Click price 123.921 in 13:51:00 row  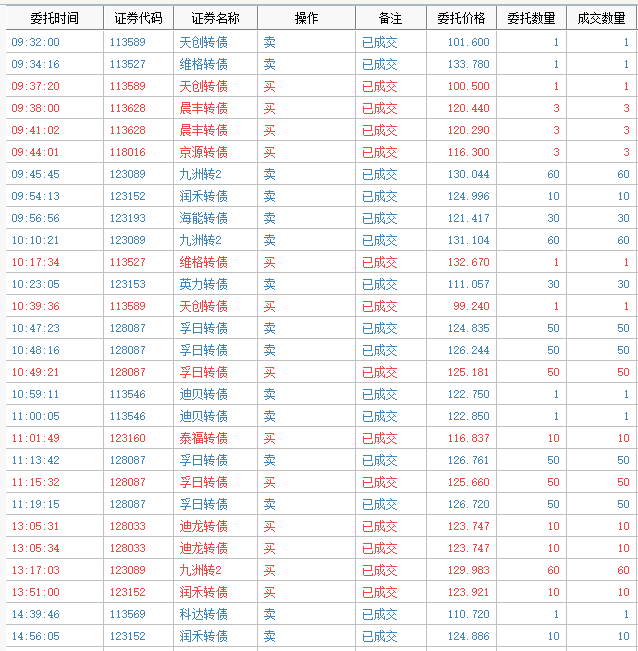[x=468, y=592]
